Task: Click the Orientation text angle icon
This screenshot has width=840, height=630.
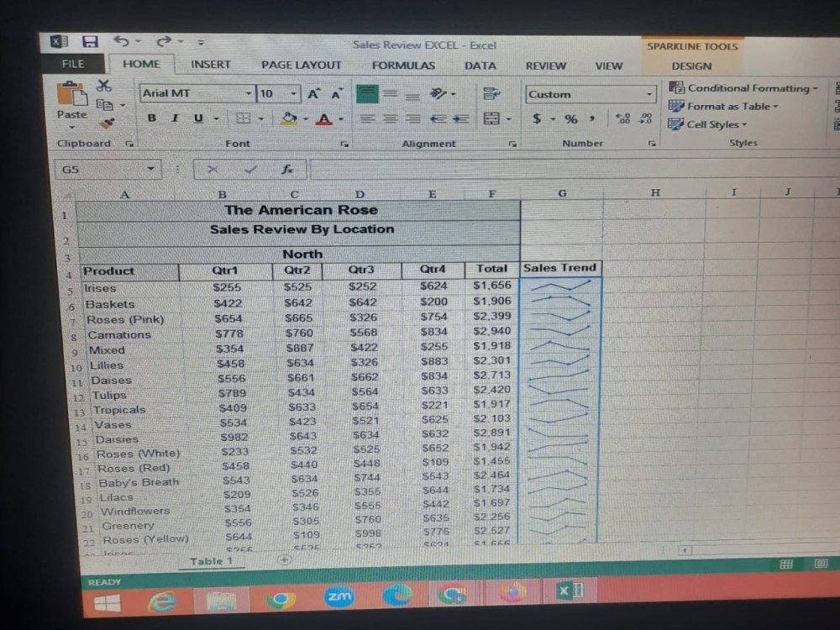Action: pyautogui.click(x=438, y=94)
